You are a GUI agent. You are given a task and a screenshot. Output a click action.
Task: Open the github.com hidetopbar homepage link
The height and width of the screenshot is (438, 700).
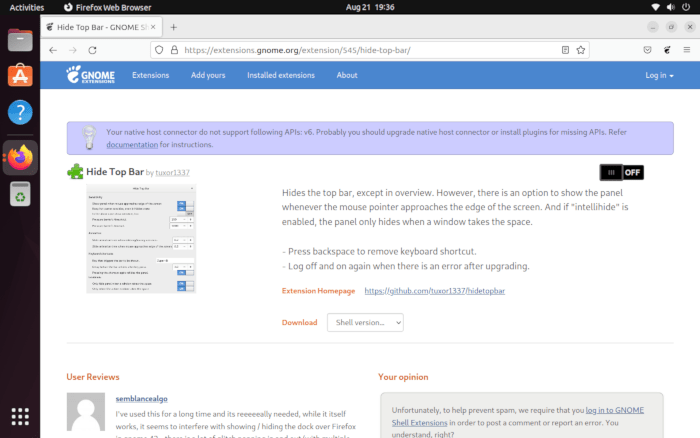point(434,291)
